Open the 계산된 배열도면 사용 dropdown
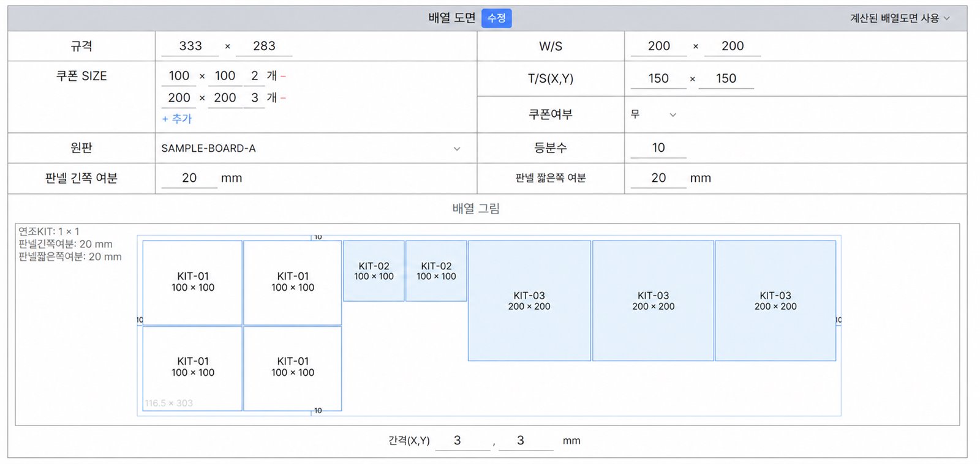The width and height of the screenshot is (980, 464). click(x=900, y=18)
